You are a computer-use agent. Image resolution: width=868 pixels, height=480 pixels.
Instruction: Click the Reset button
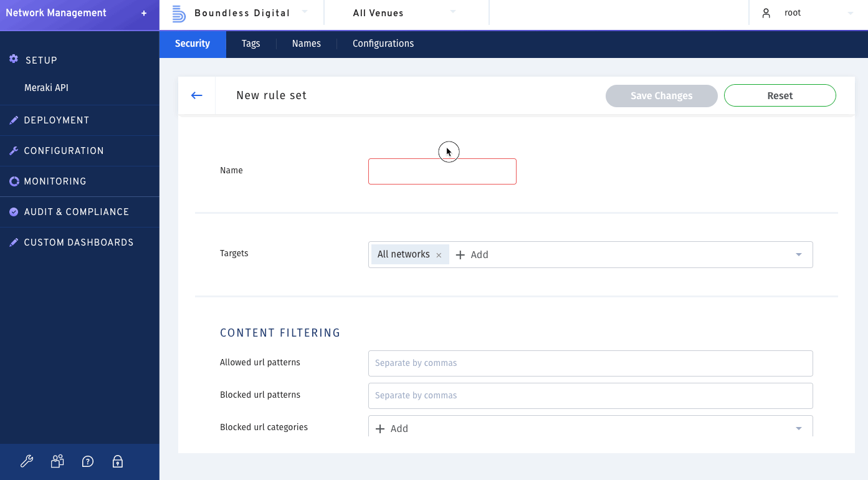pos(780,95)
